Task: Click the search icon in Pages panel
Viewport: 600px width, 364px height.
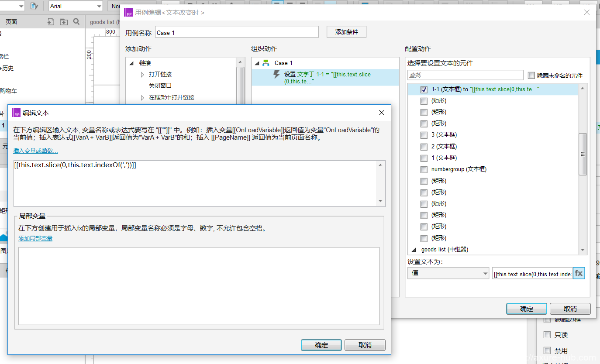Action: (76, 22)
